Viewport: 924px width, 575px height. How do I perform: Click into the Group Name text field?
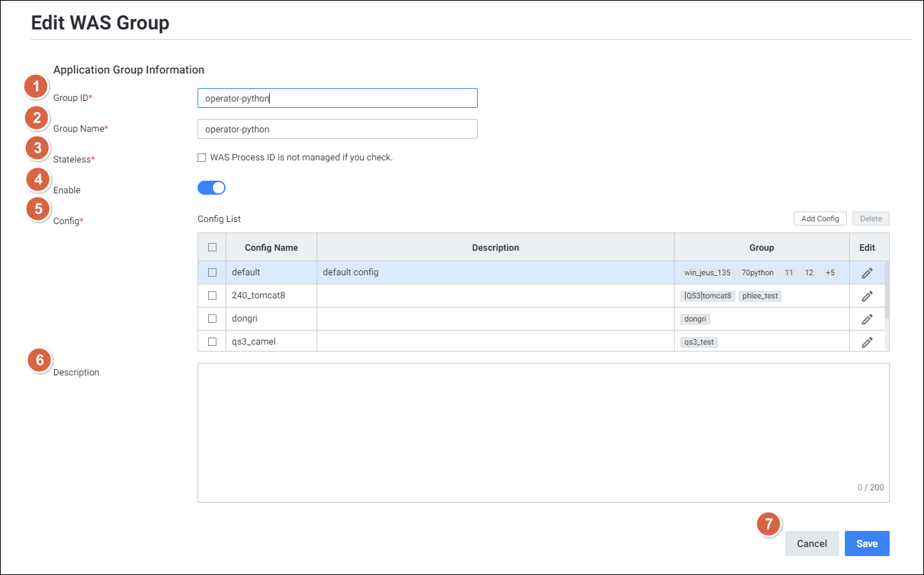pyautogui.click(x=337, y=129)
